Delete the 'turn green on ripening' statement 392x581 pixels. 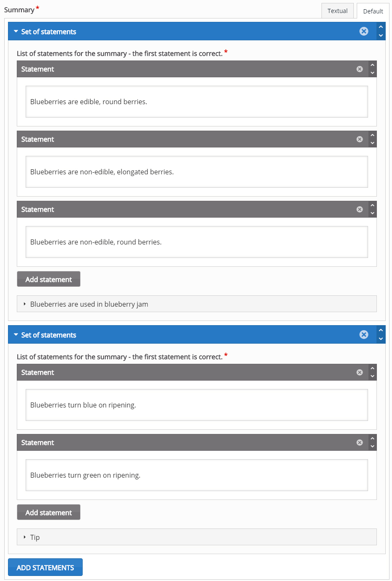click(x=360, y=442)
